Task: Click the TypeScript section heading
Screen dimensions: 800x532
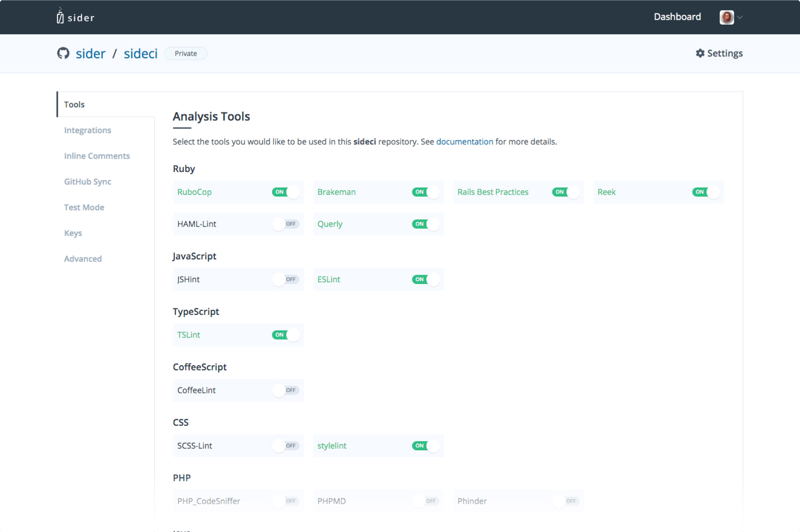Action: 196,312
